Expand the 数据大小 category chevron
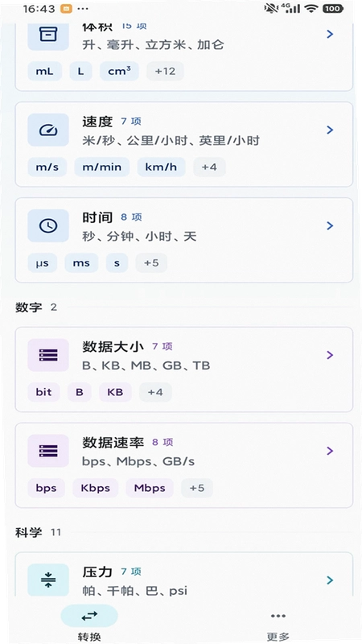Image resolution: width=362 pixels, height=644 pixels. (330, 355)
